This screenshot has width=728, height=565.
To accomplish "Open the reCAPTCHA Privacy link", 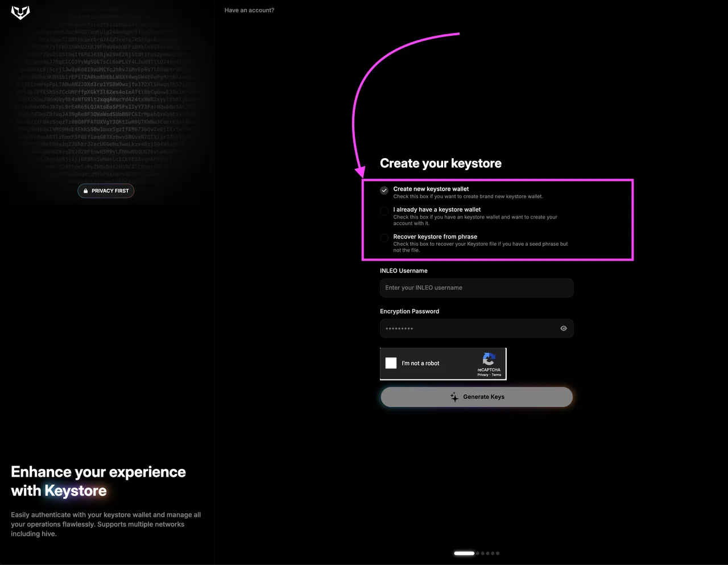I will pyautogui.click(x=483, y=375).
